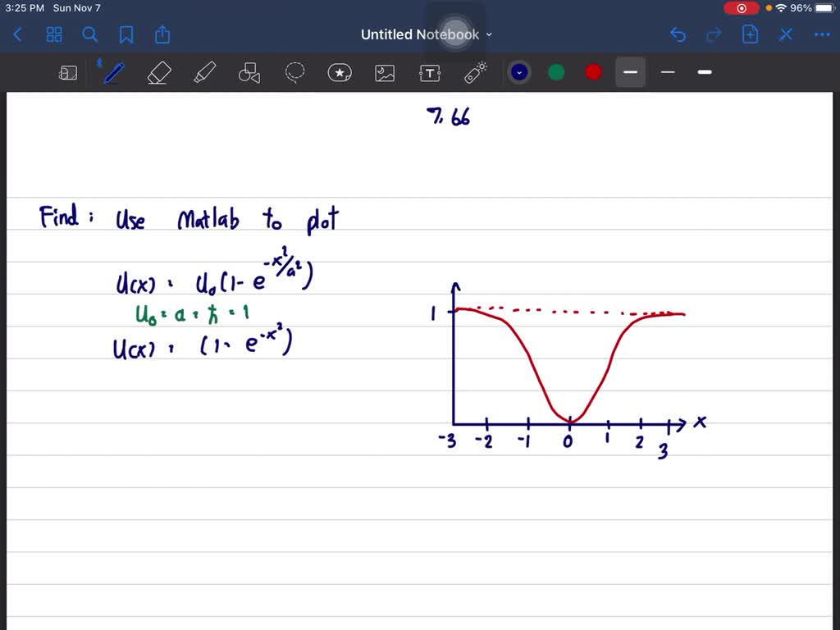Select the green ink color

556,72
